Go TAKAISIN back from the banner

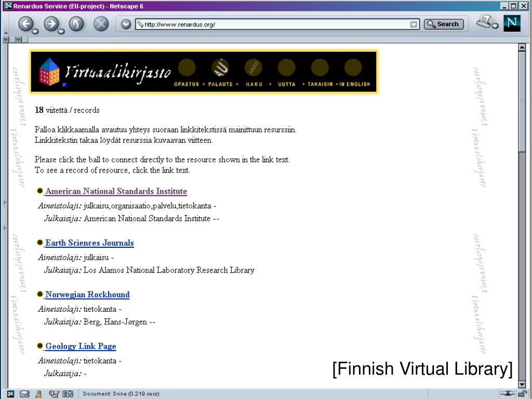(320, 84)
